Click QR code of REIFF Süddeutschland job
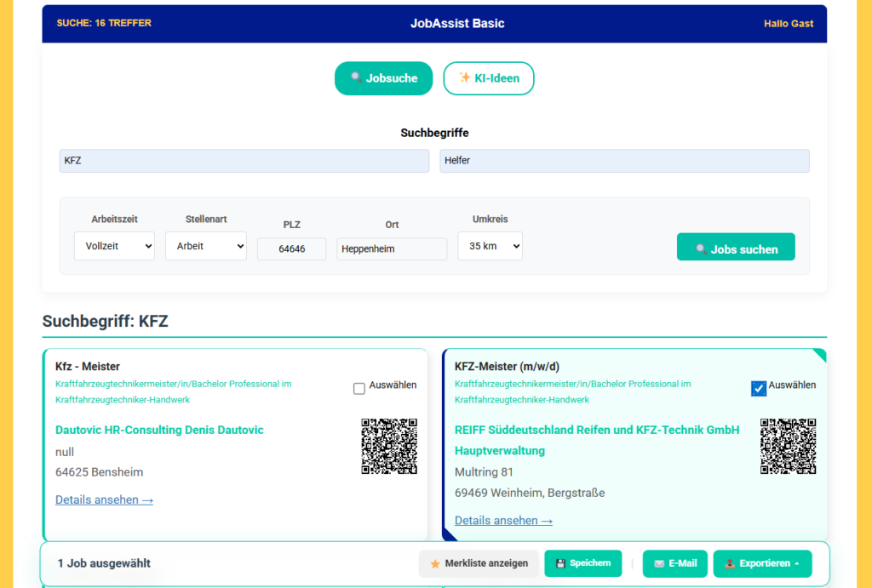Viewport: 872px width, 588px height. click(x=788, y=446)
